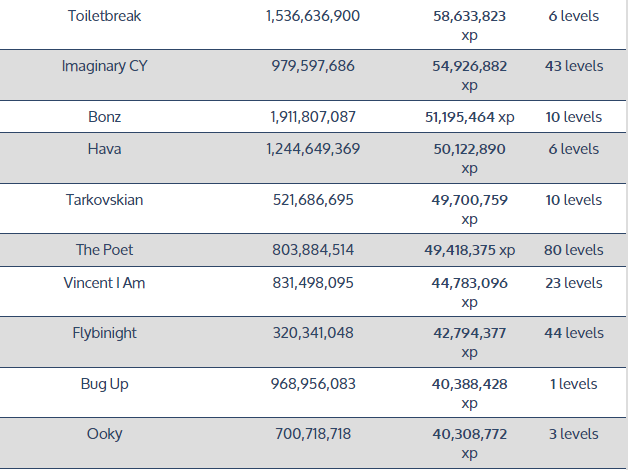This screenshot has width=628, height=470.
Task: Select Bonz's total 1,911,807,087
Action: (313, 117)
